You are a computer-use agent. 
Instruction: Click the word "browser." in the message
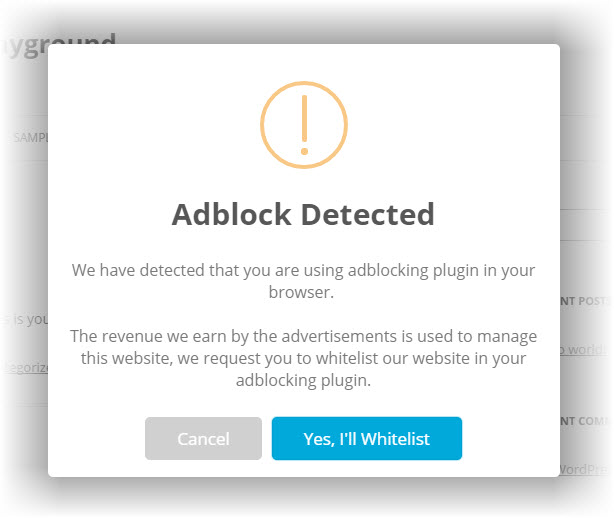[x=303, y=295]
